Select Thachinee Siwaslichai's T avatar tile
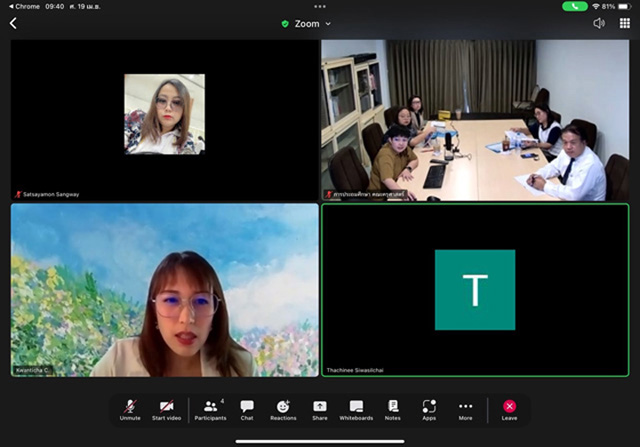This screenshot has height=447, width=640. (x=475, y=290)
